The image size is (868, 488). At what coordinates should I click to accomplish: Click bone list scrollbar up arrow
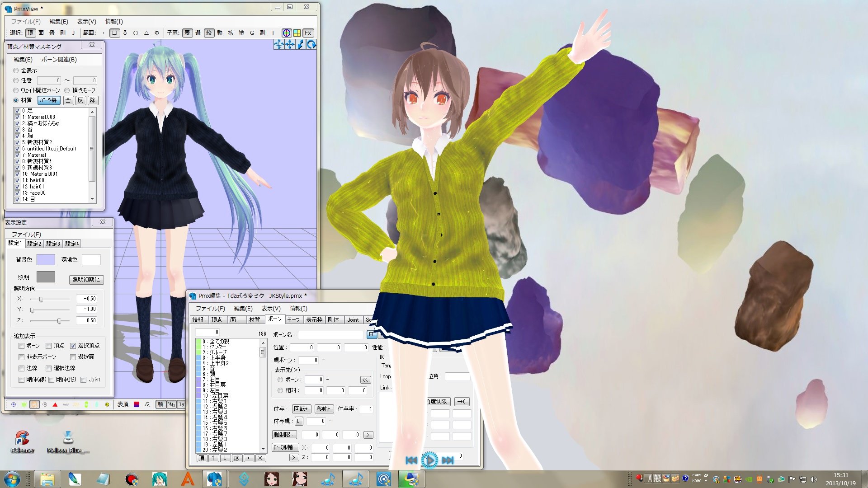[x=263, y=343]
